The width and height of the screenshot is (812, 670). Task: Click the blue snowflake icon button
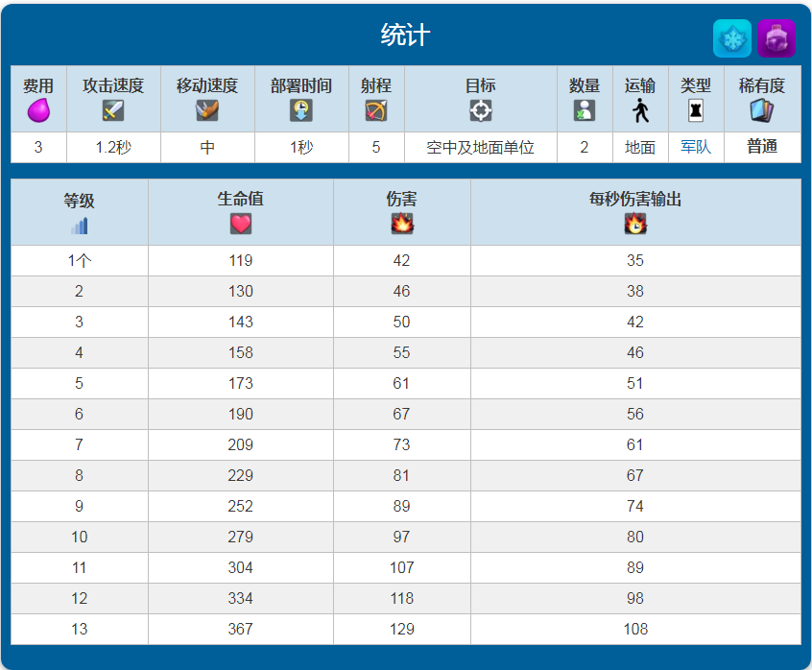pyautogui.click(x=731, y=38)
